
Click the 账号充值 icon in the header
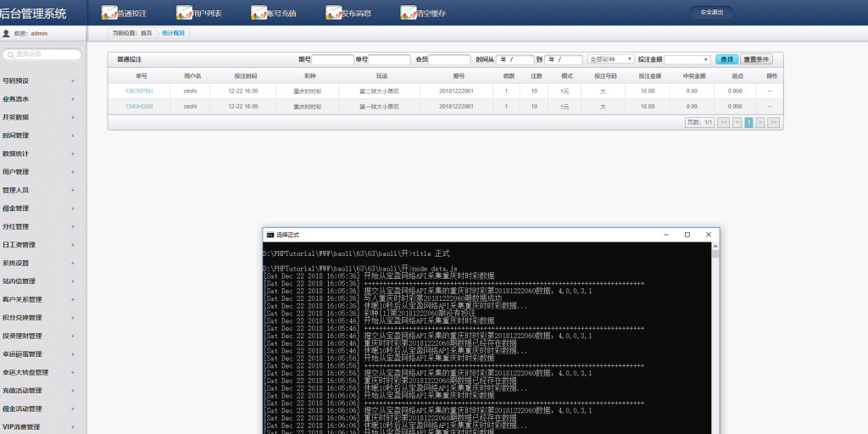pyautogui.click(x=260, y=13)
